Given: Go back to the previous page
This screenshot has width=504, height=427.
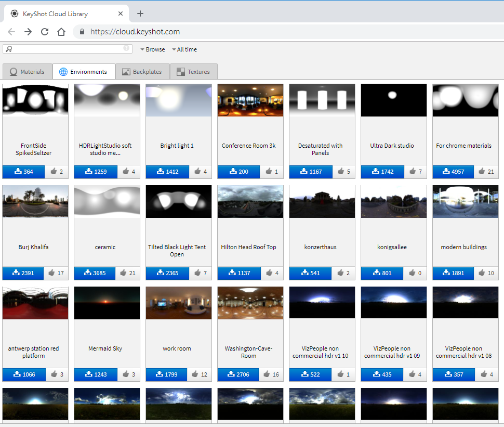Looking at the screenshot, I should tap(11, 32).
